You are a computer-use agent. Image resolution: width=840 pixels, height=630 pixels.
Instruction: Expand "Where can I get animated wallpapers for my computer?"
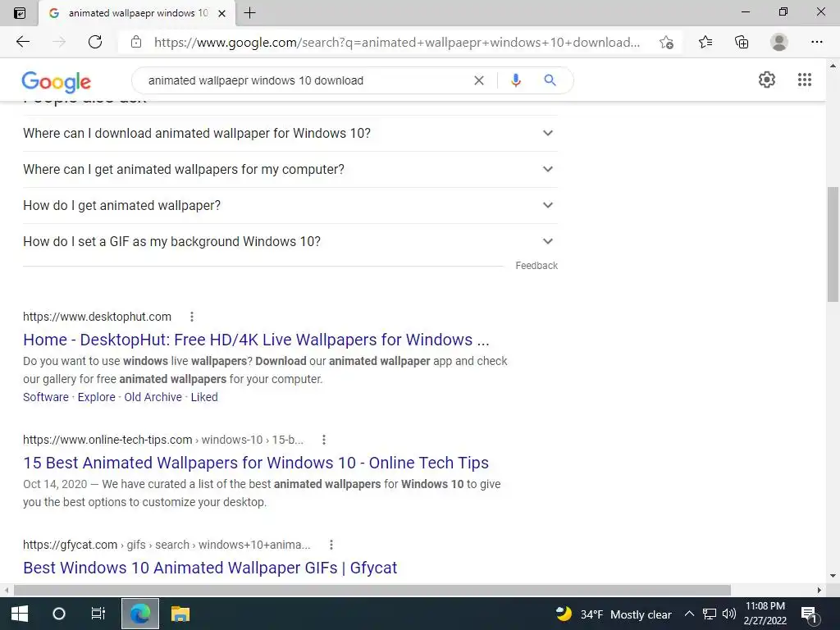click(290, 169)
